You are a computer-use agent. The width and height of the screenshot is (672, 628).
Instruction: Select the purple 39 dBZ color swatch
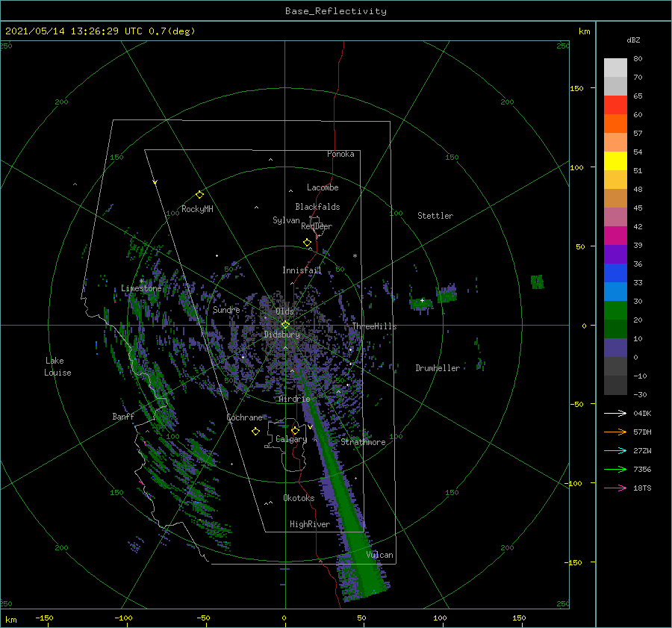(615, 254)
